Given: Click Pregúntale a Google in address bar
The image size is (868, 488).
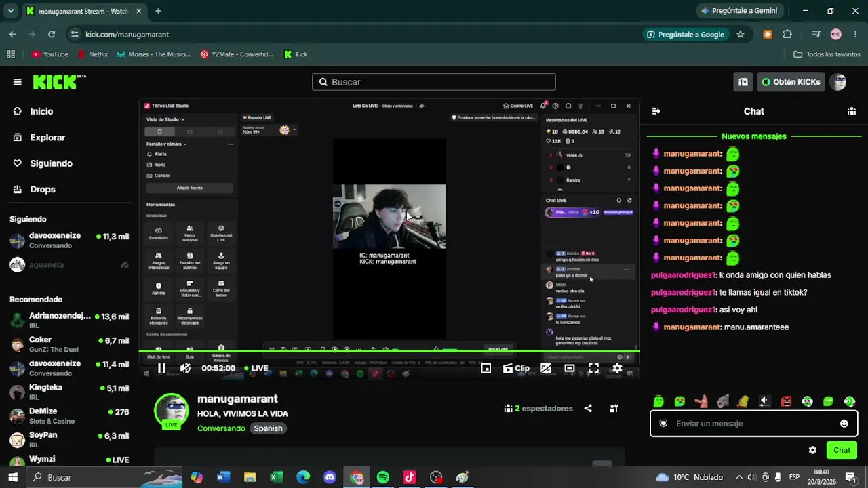Looking at the screenshot, I should pyautogui.click(x=686, y=34).
